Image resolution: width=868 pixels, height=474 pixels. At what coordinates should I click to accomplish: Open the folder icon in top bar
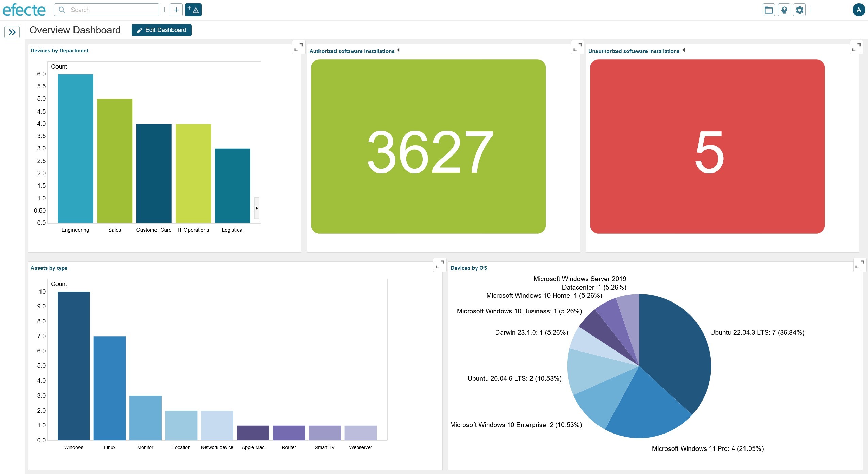coord(769,10)
